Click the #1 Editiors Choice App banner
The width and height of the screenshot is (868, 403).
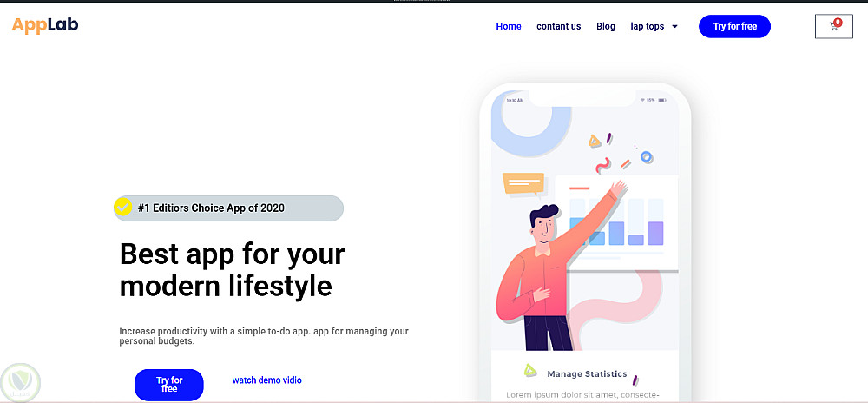[x=228, y=208]
